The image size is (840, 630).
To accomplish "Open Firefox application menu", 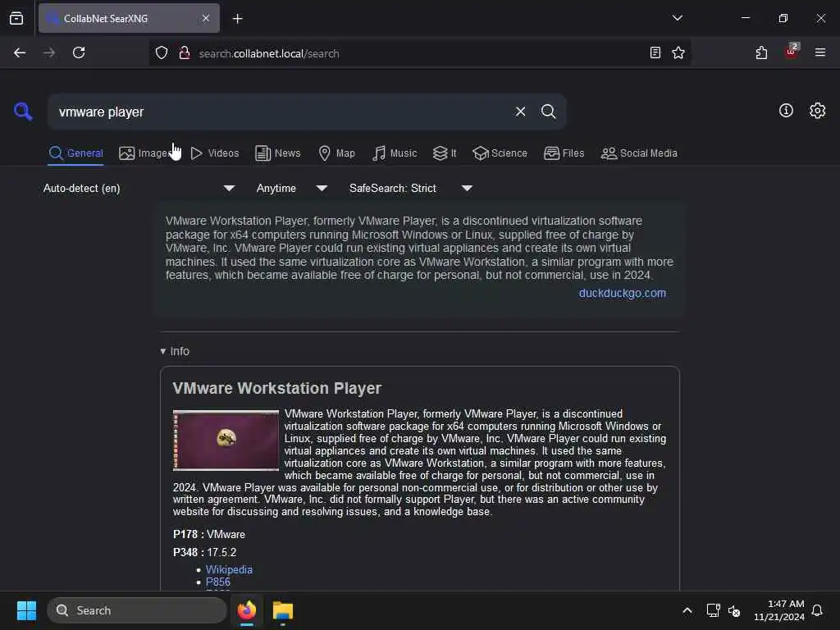I will point(820,52).
